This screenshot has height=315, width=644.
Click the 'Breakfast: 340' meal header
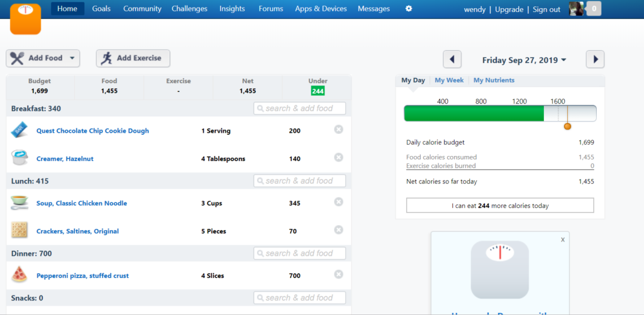pos(36,109)
